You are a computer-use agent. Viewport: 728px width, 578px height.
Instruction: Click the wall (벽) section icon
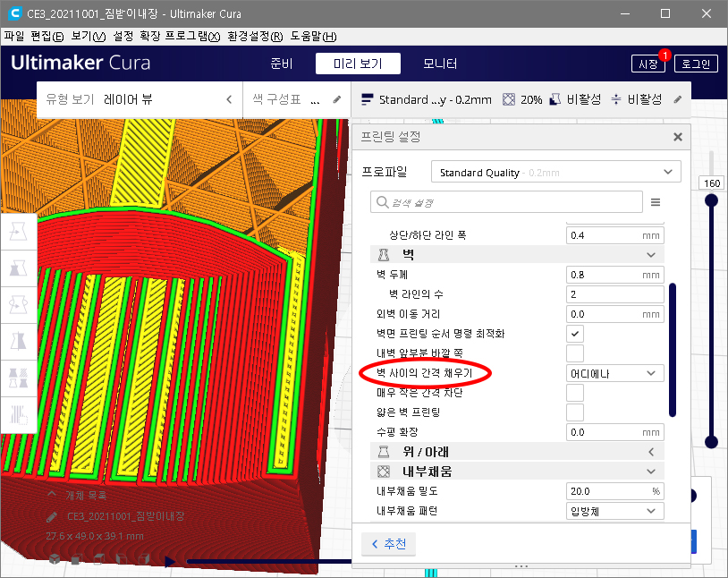[x=384, y=255]
